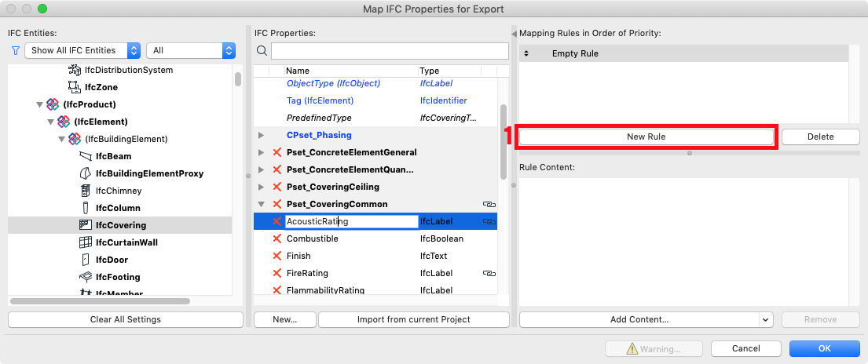This screenshot has height=364, width=868.
Task: Click the link icon beside FireRating
Action: (489, 273)
